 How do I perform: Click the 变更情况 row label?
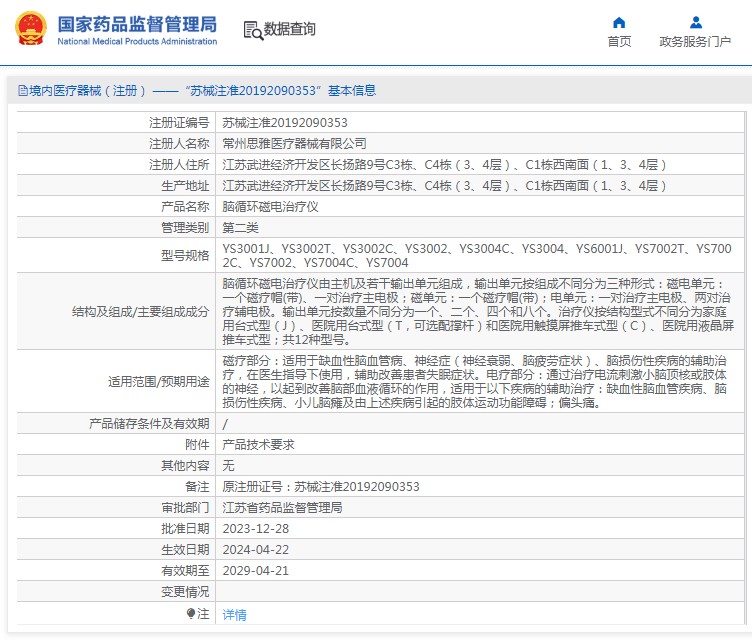185,592
